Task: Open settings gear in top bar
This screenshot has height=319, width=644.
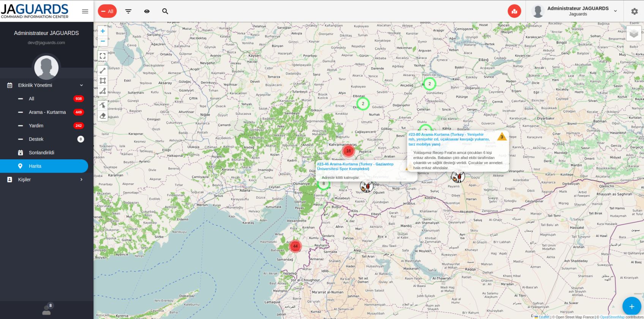Action: coord(635,11)
